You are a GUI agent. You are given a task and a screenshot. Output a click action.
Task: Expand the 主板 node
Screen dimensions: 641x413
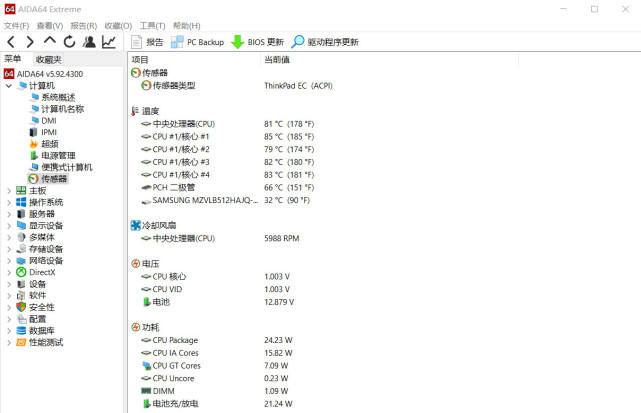tap(9, 191)
